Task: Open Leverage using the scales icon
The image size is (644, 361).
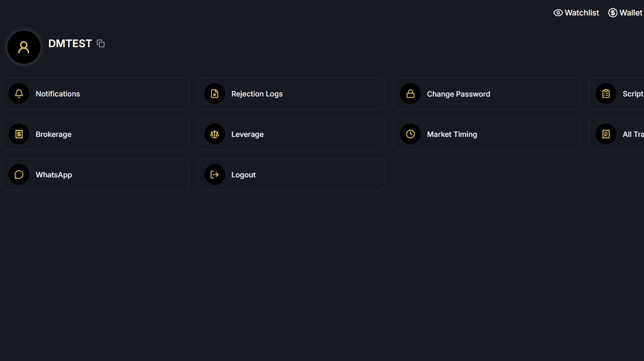Action: [x=215, y=134]
